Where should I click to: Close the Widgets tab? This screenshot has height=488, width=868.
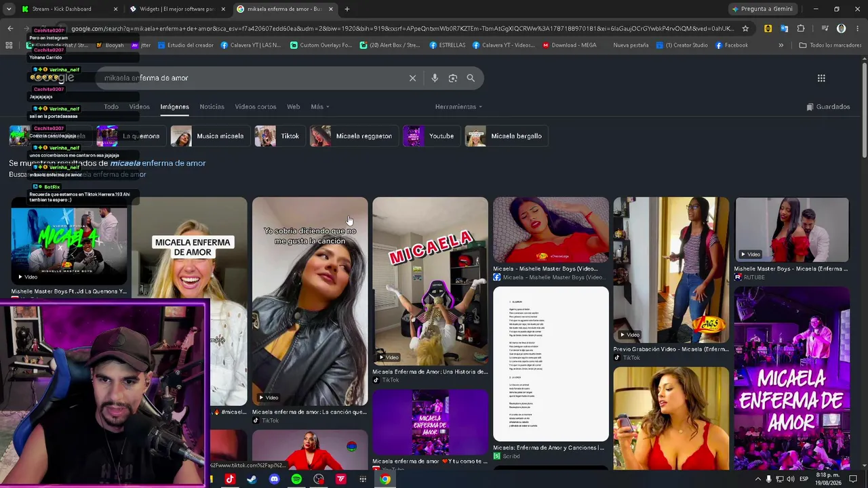coord(223,9)
